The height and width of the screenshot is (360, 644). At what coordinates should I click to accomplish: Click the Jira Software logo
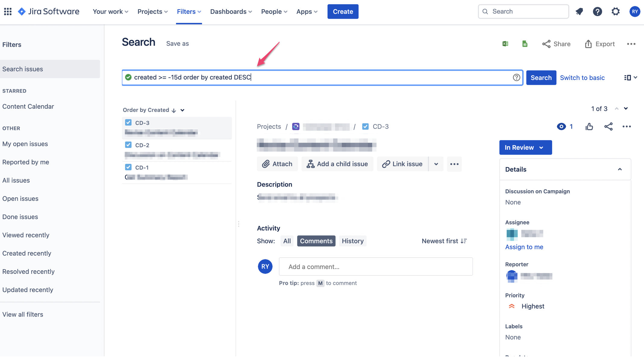[48, 11]
